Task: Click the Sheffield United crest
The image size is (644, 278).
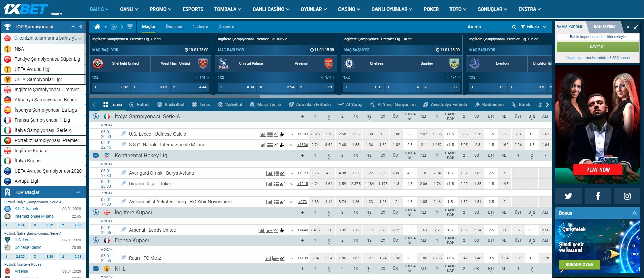Action: (98, 63)
